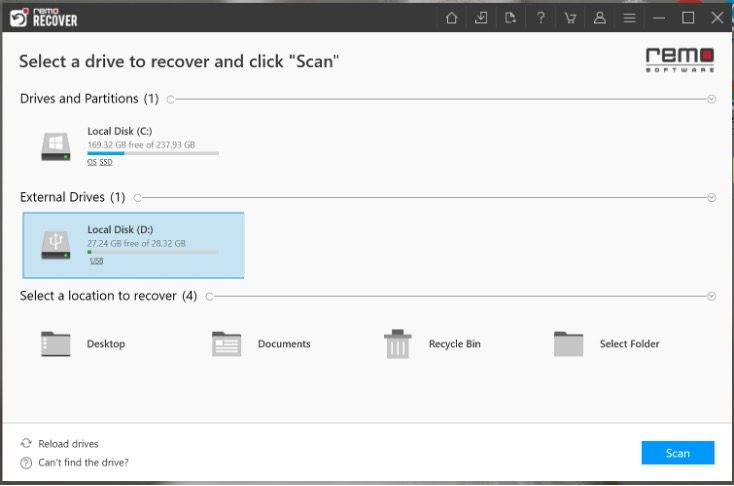Click the Select Folder label
Viewport: 734px width, 486px height.
[630, 344]
